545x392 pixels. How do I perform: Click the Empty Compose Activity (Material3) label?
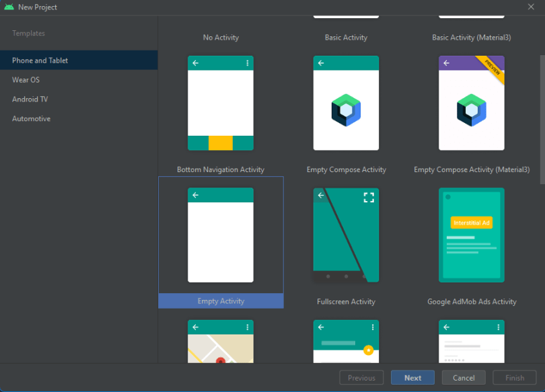472,169
